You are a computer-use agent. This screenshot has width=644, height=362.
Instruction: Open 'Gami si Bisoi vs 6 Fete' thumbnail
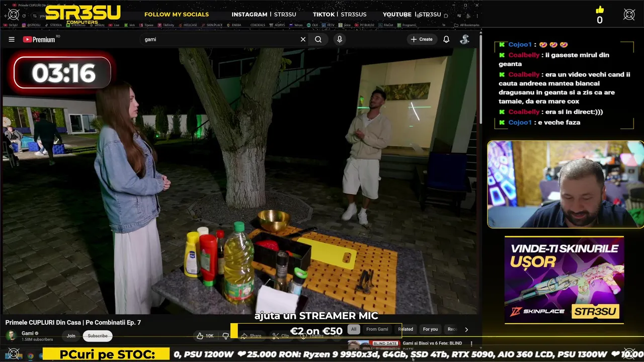[373, 344]
